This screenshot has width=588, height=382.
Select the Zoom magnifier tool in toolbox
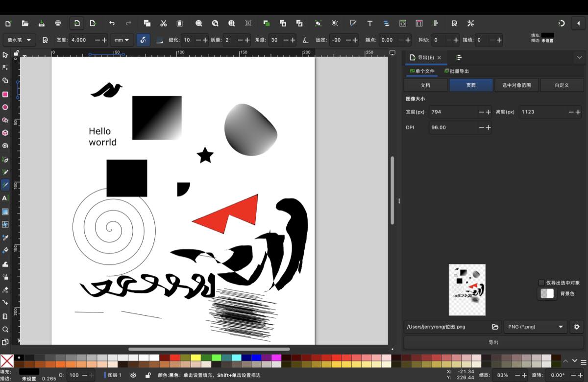(5, 329)
